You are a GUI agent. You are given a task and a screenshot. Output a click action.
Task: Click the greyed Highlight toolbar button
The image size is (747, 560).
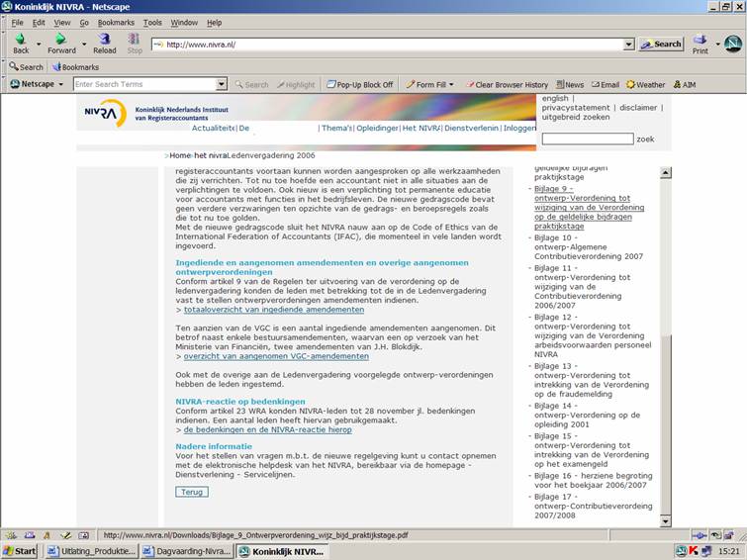[x=296, y=84]
